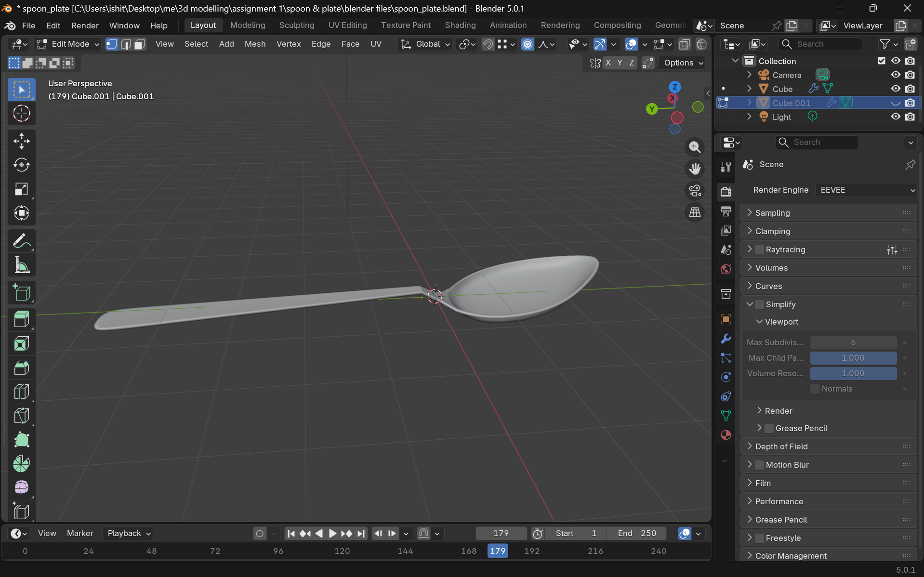
Task: Activate the Loop Cut tool
Action: click(22, 392)
